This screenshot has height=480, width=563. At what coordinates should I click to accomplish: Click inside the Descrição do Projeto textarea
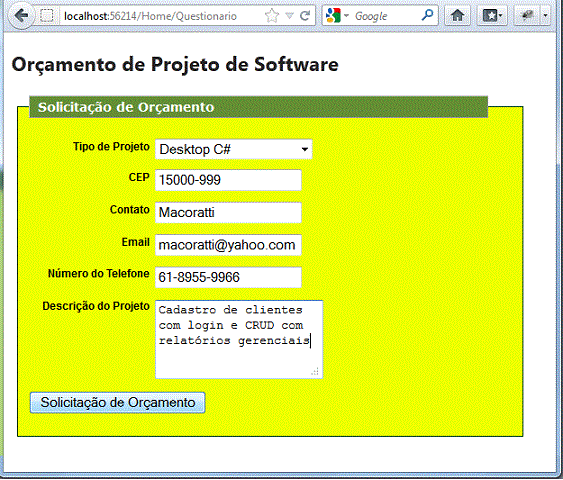[x=239, y=340]
